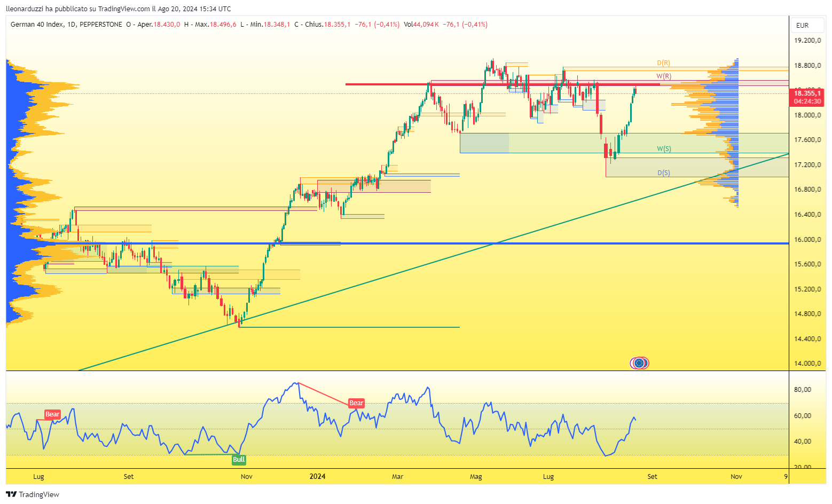
Task: Click the high value Max.18.496,6
Action: pyautogui.click(x=216, y=25)
